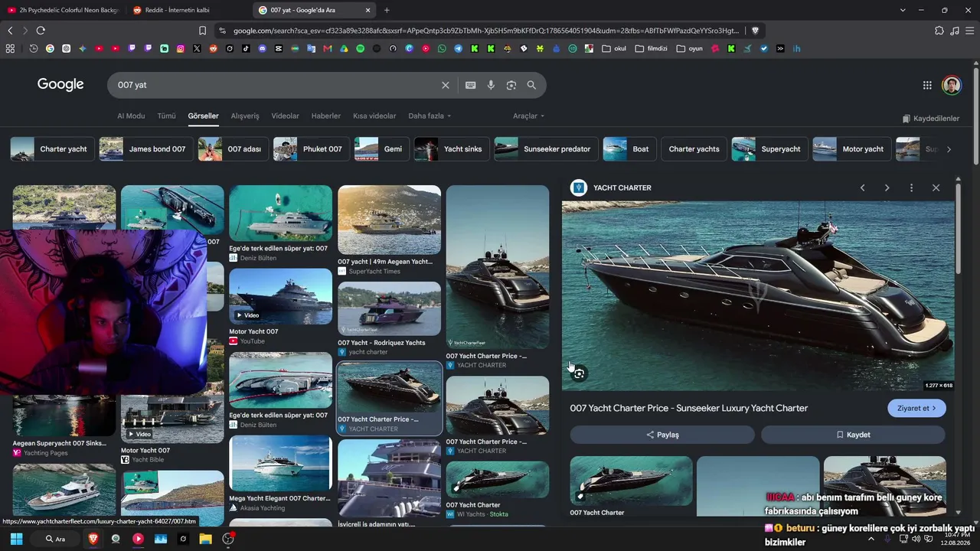Open the large black yacht preview image
Viewport: 980px width, 551px height.
[x=758, y=296]
